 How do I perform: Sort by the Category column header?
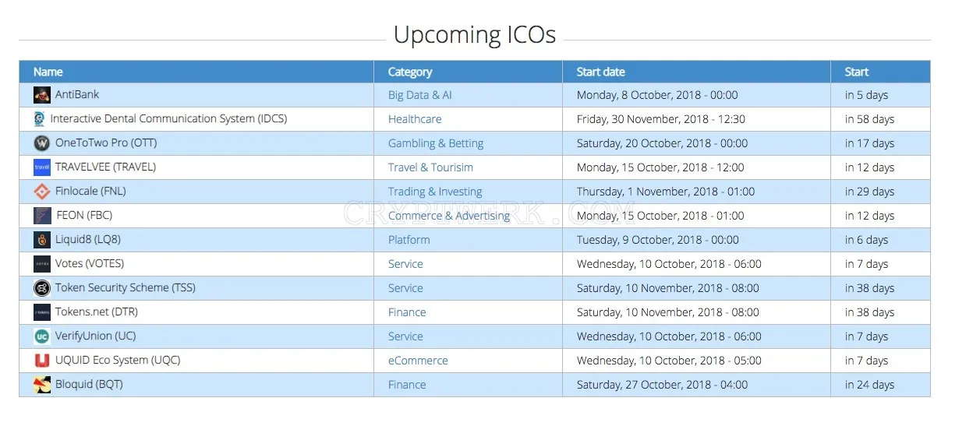point(410,72)
